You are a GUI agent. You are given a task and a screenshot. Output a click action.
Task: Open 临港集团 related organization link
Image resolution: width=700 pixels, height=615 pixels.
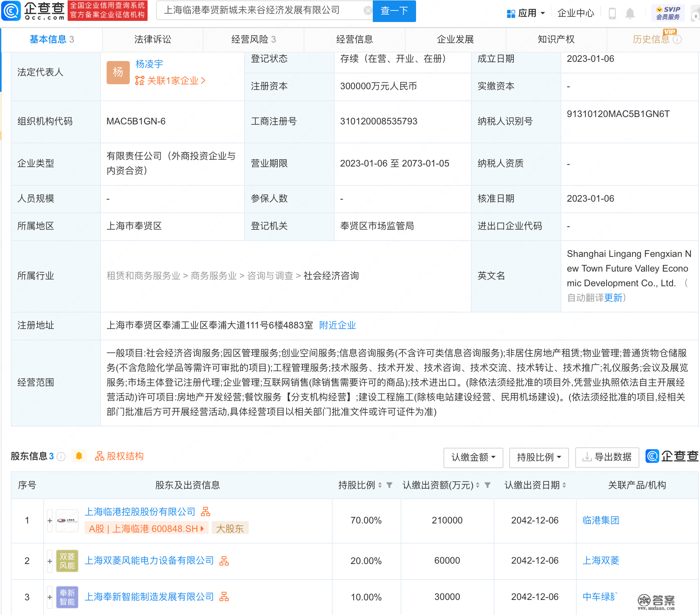click(601, 520)
